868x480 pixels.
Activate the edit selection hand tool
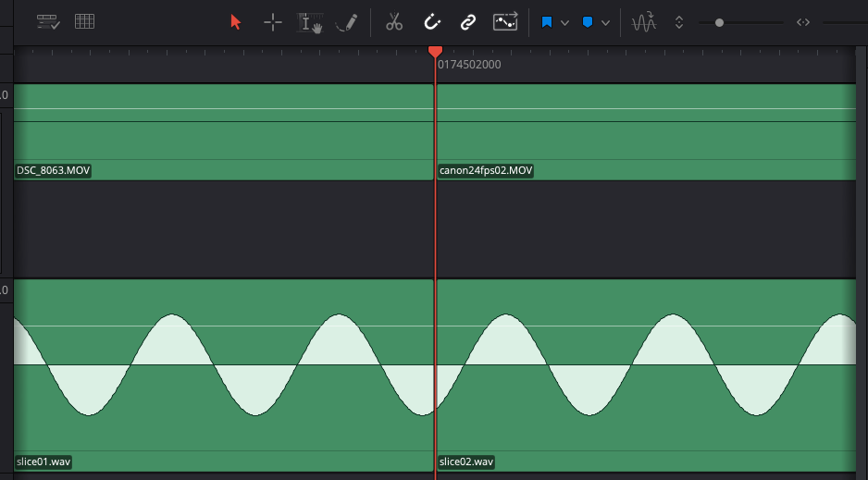point(310,22)
